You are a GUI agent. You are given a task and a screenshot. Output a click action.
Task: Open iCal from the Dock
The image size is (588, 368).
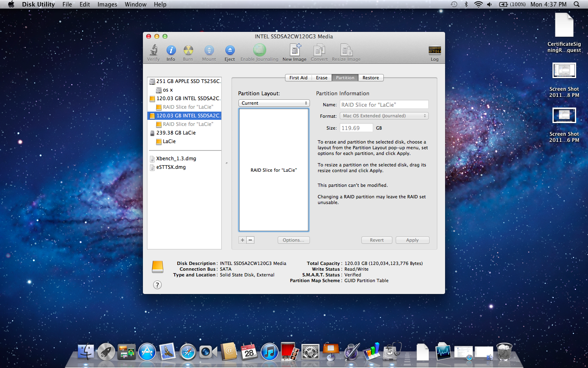[249, 351]
